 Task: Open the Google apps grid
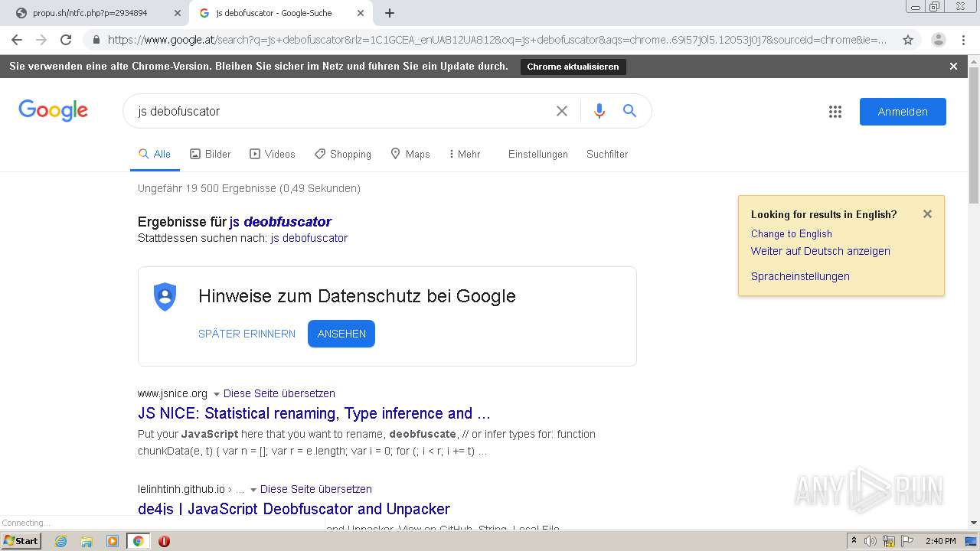click(835, 112)
